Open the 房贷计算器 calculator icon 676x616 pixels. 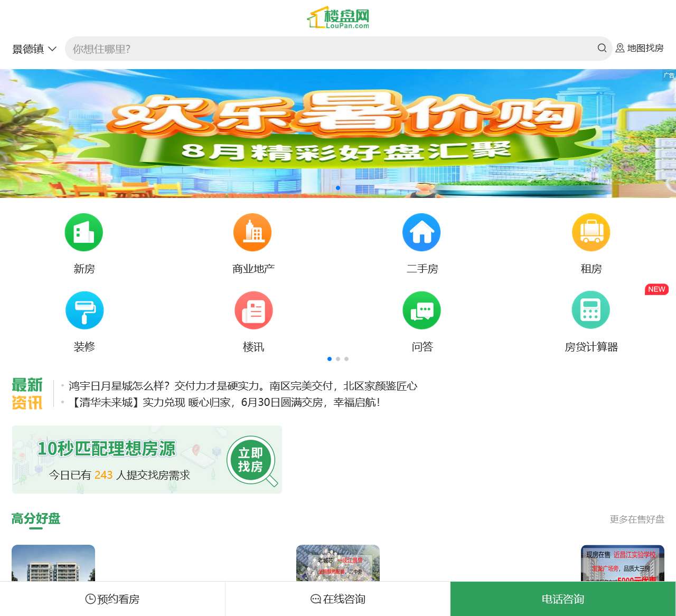591,310
